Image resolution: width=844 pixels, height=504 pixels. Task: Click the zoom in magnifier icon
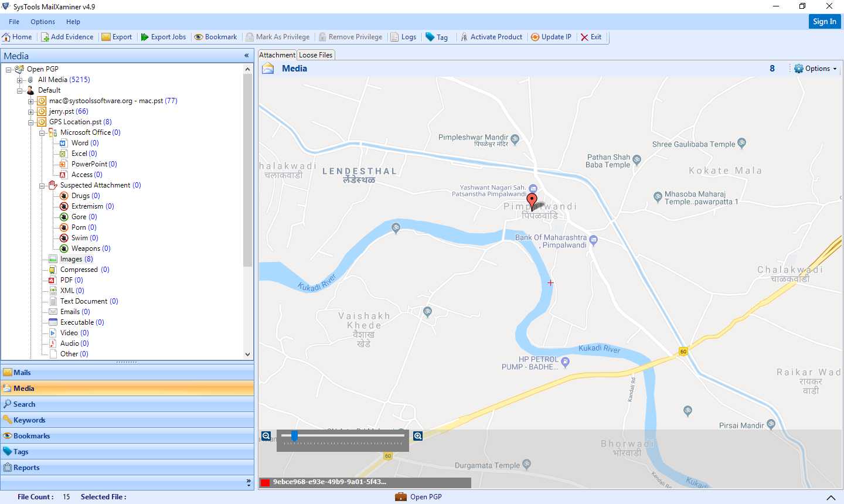click(418, 436)
